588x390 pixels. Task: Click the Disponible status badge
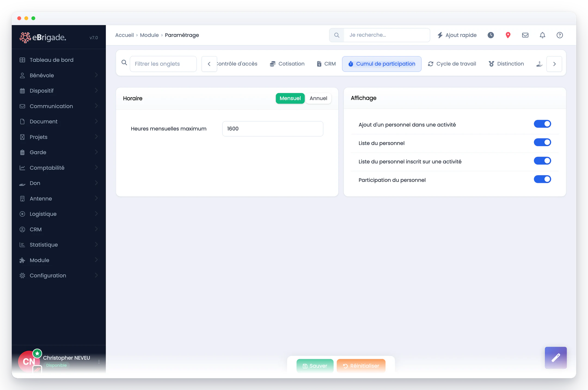(x=56, y=365)
